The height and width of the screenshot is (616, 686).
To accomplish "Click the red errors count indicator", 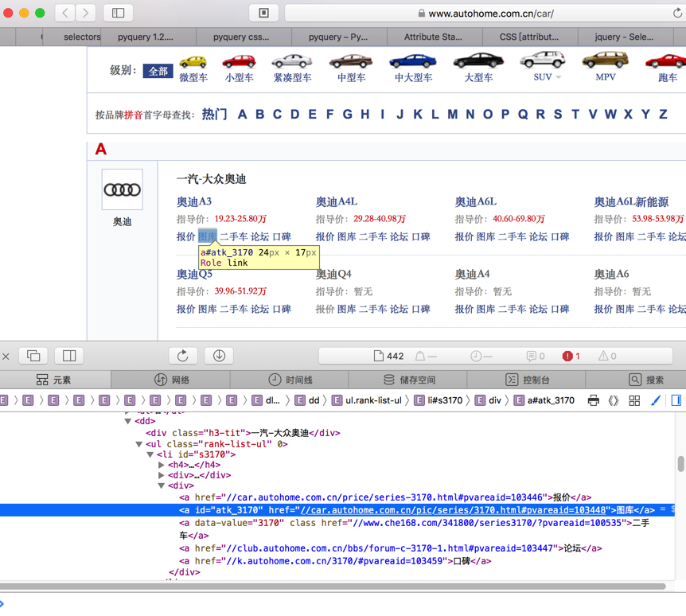I will click(571, 356).
